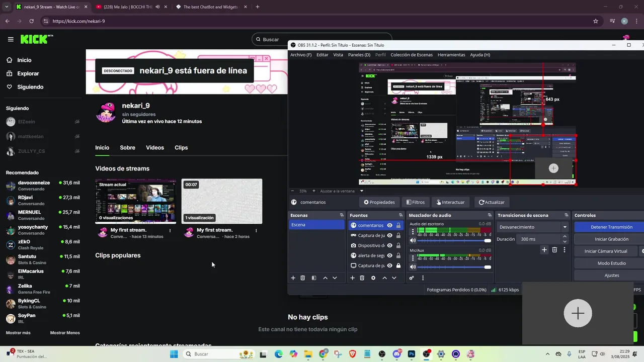The height and width of the screenshot is (362, 644).
Task: Decrease transition duration stepper
Action: click(x=565, y=242)
